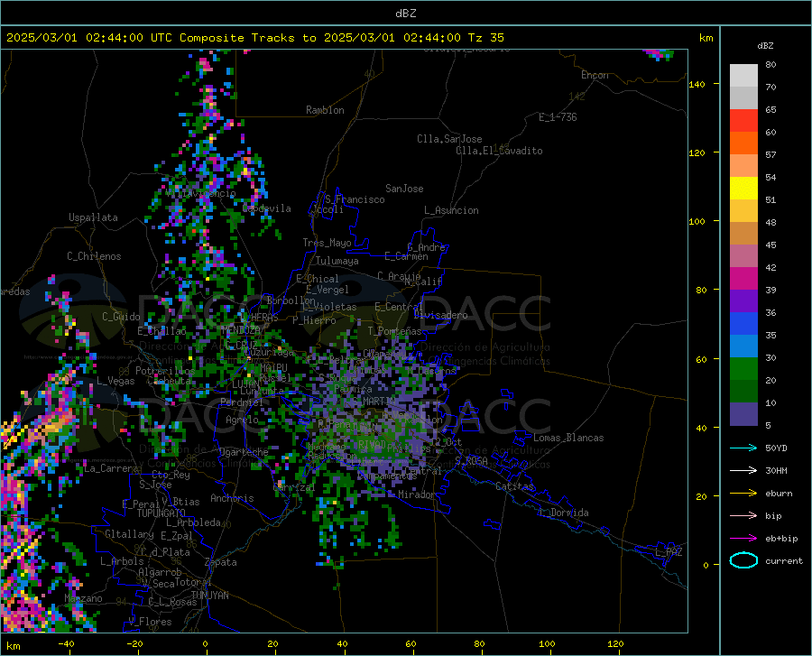The height and width of the screenshot is (656, 812).
Task: Click the white 80 dBZ color swatch
Action: [x=743, y=75]
